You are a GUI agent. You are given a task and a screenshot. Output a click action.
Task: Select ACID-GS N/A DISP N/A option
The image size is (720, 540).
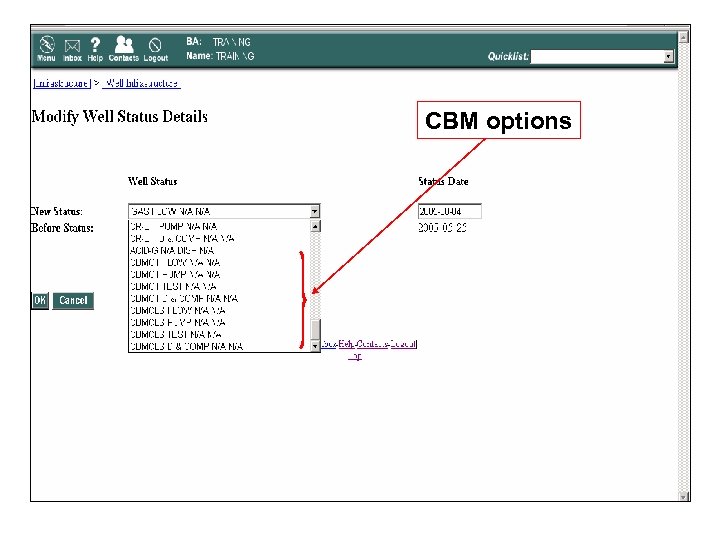tap(219, 250)
